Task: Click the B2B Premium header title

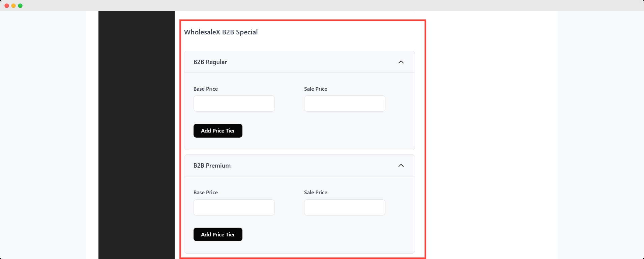Action: tap(212, 166)
